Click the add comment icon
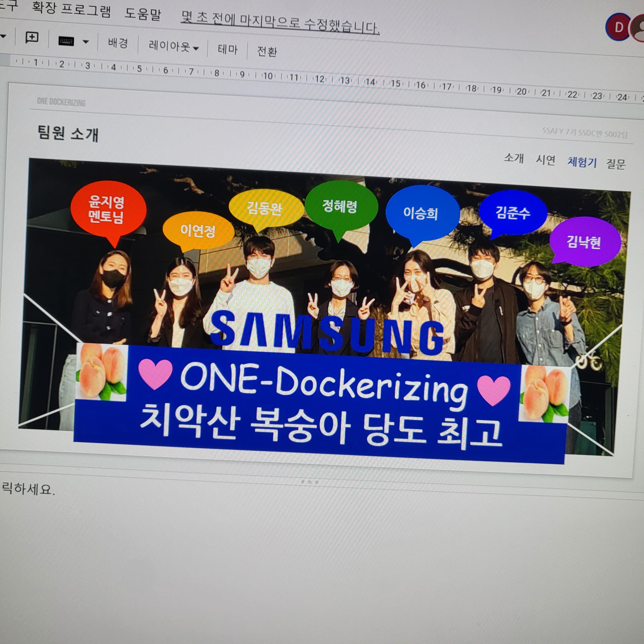 (x=32, y=37)
